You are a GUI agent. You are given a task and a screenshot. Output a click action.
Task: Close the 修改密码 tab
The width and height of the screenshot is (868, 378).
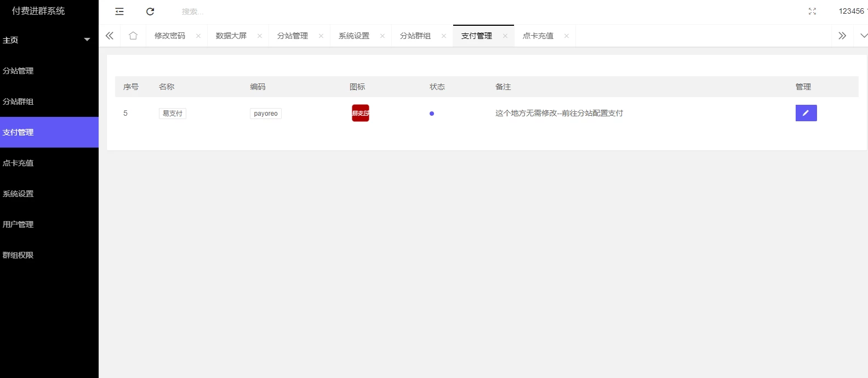[x=198, y=36]
